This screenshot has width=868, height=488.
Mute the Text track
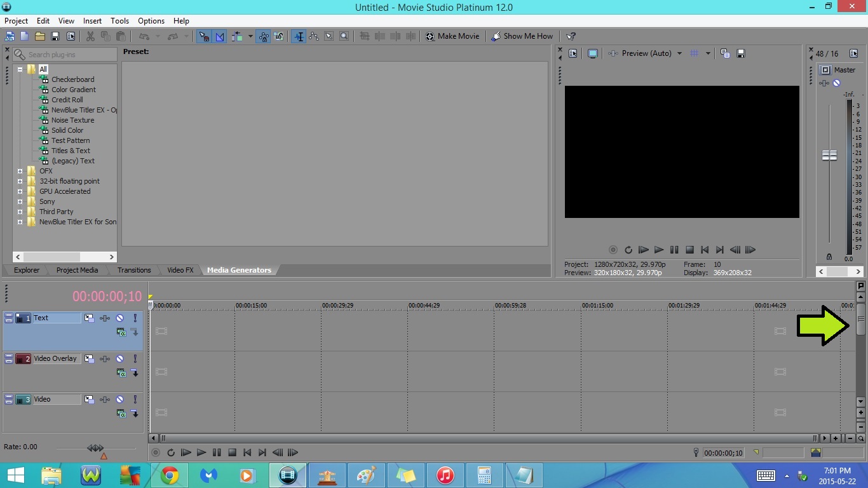(120, 318)
